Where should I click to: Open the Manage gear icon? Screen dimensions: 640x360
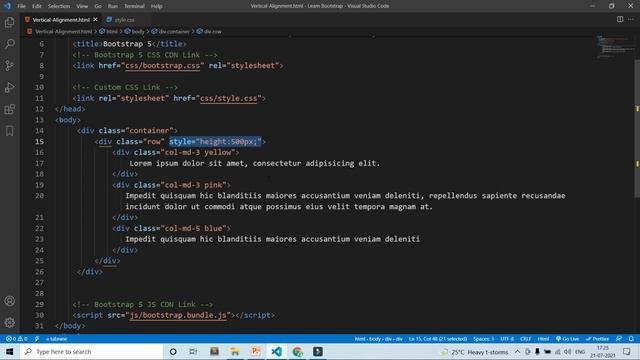click(x=9, y=322)
